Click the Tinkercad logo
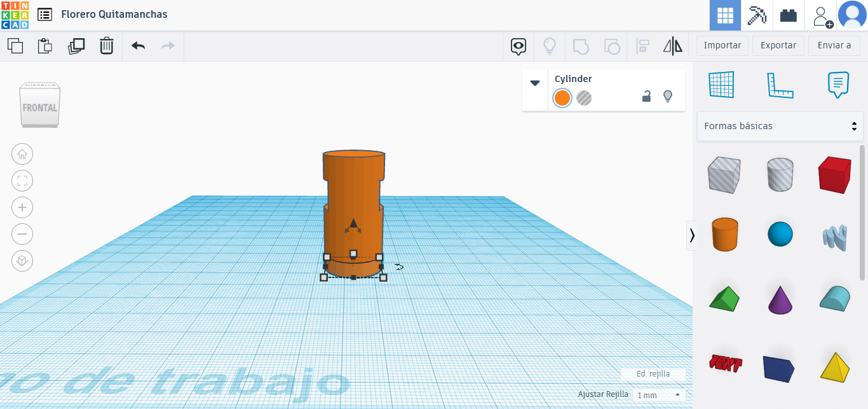 tap(15, 15)
